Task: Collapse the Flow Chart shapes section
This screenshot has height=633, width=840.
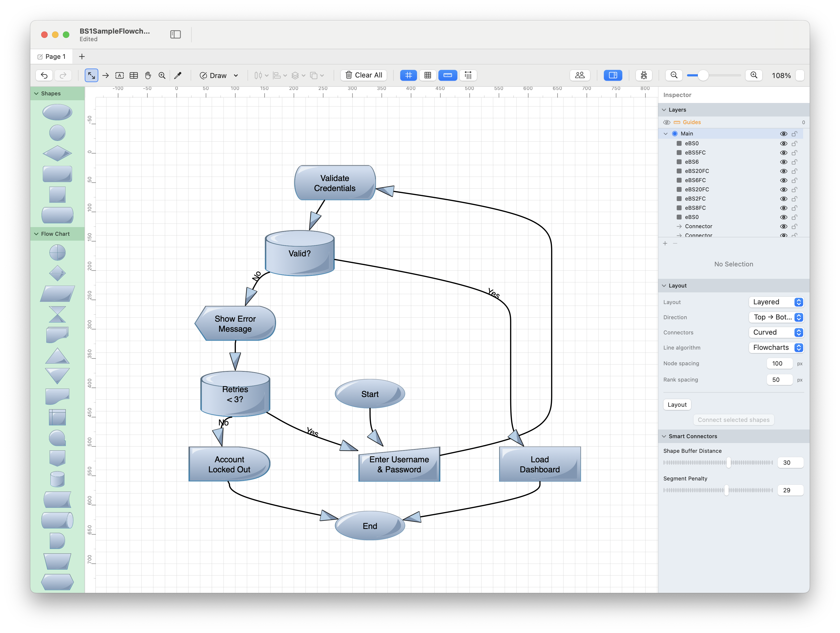Action: pyautogui.click(x=37, y=234)
